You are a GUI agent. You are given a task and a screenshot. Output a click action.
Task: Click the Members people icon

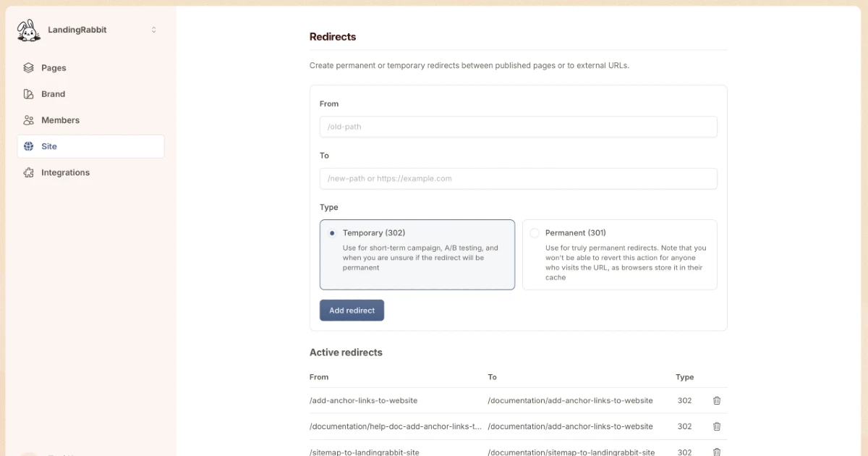pyautogui.click(x=28, y=120)
